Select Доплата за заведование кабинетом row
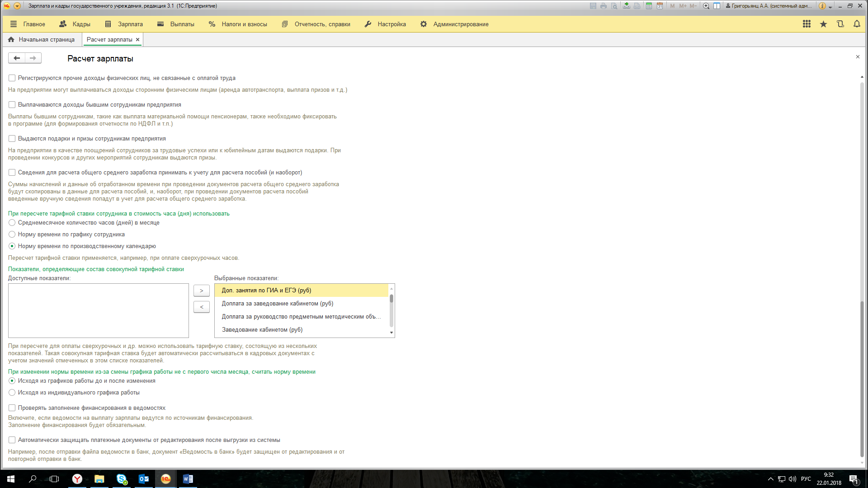868x488 pixels. (x=302, y=304)
